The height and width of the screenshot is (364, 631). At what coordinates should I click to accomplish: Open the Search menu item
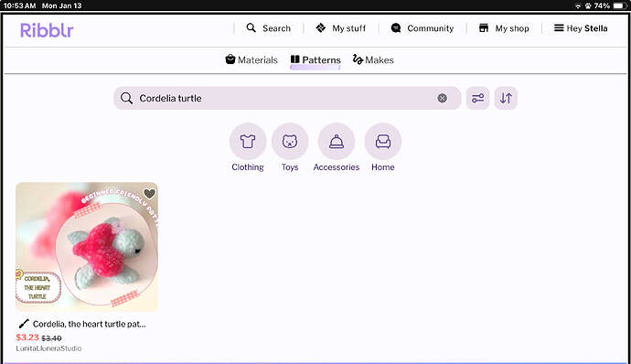(269, 28)
